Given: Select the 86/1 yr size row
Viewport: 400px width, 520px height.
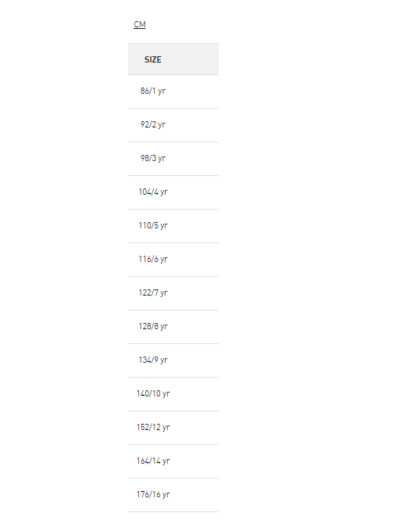Looking at the screenshot, I should (x=173, y=91).
